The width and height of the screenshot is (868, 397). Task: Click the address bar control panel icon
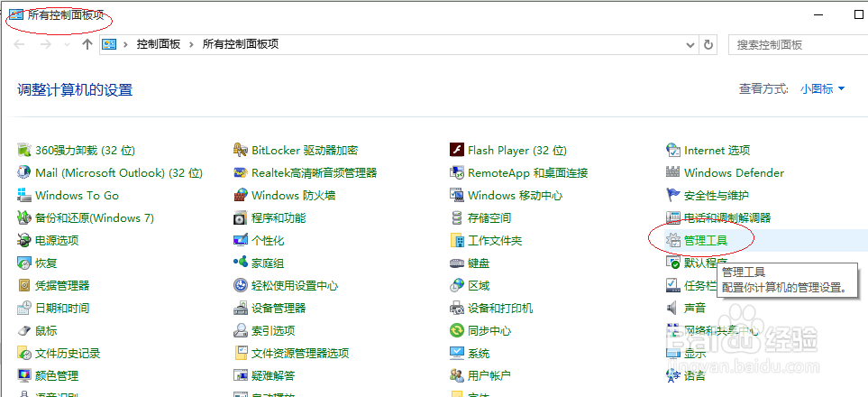point(110,45)
